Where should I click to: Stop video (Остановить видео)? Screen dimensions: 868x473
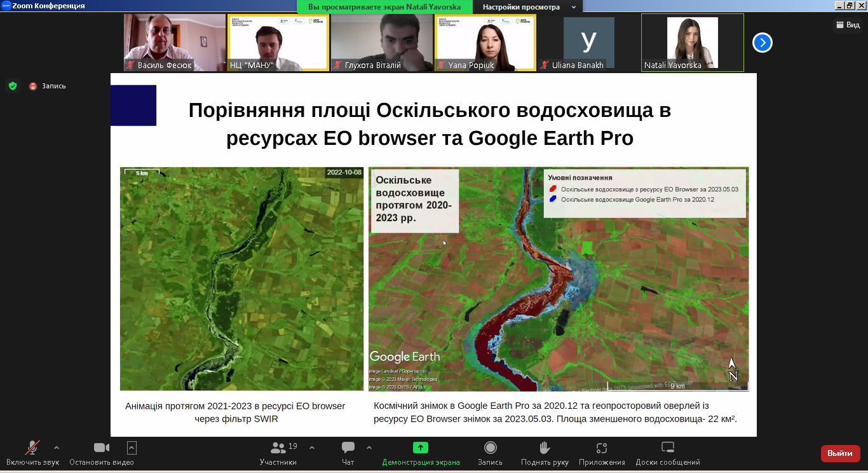(x=102, y=448)
